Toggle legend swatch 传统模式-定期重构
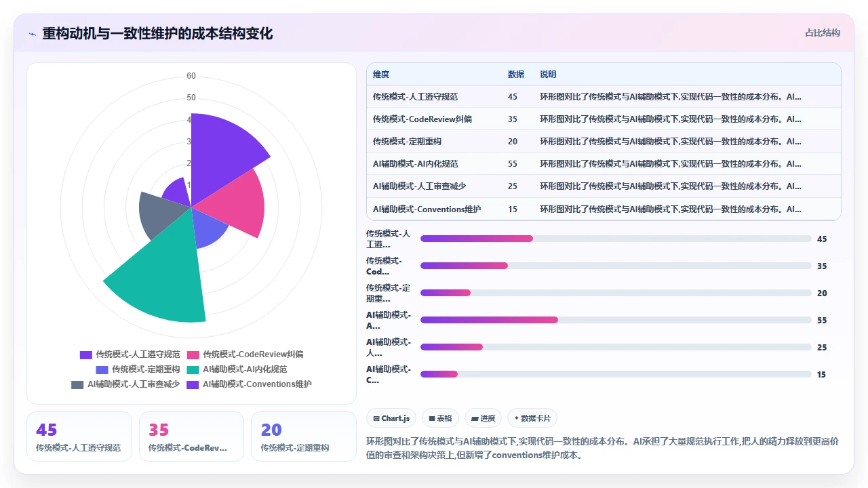Screen dimensions: 868x488 [x=102, y=369]
